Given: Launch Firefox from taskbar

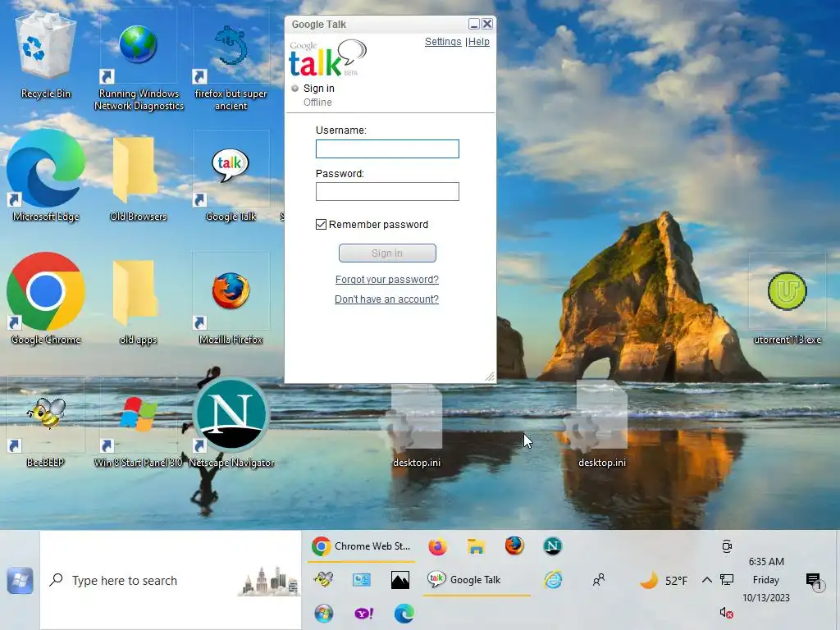Looking at the screenshot, I should point(437,546).
